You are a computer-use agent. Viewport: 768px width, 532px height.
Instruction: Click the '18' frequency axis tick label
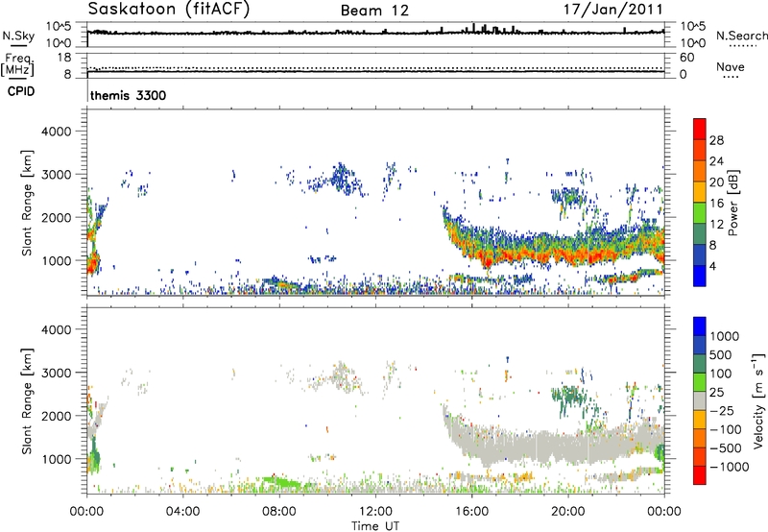pos(64,58)
